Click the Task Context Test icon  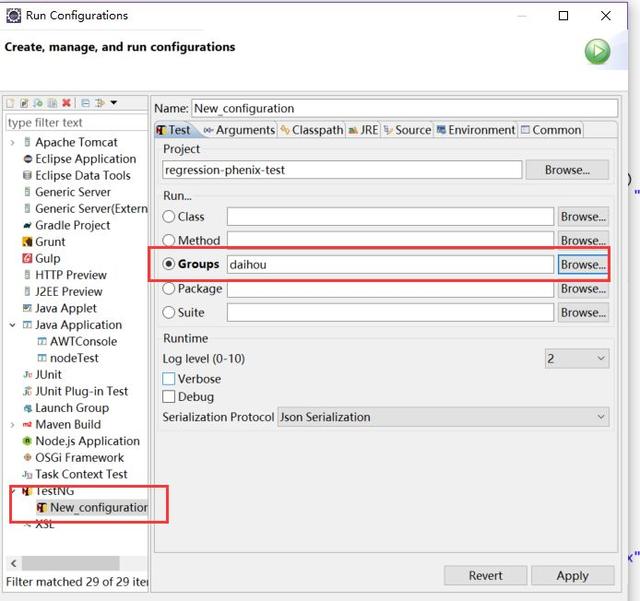(x=27, y=474)
